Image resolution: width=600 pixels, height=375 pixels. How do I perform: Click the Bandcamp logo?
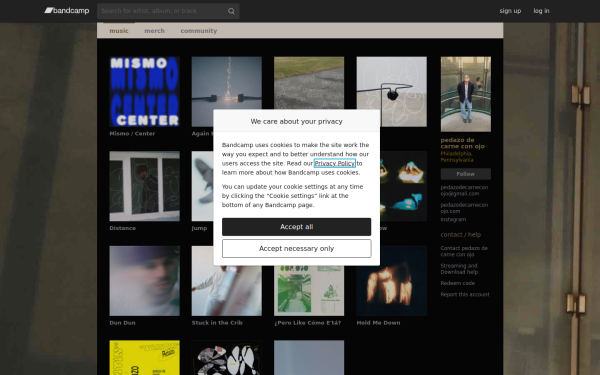click(67, 11)
